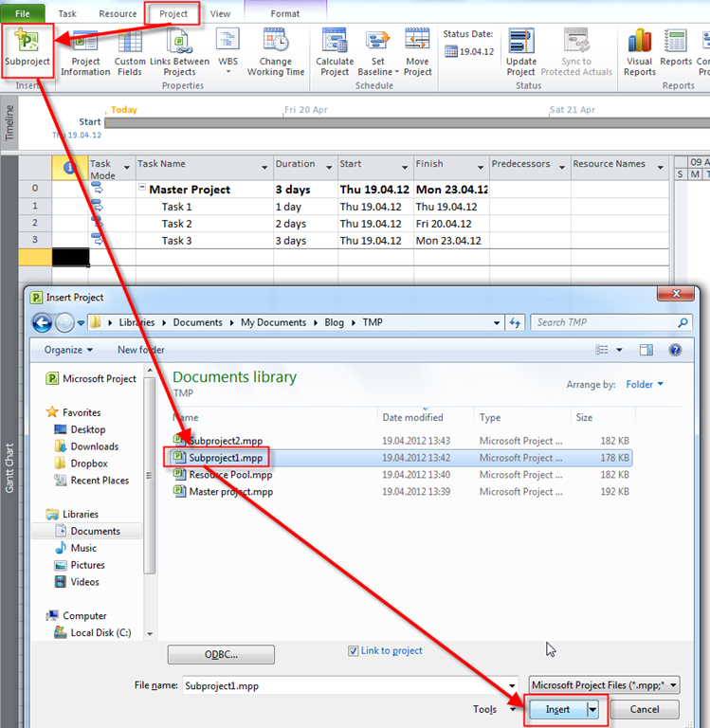Open the file type filter dropdown

(603, 685)
